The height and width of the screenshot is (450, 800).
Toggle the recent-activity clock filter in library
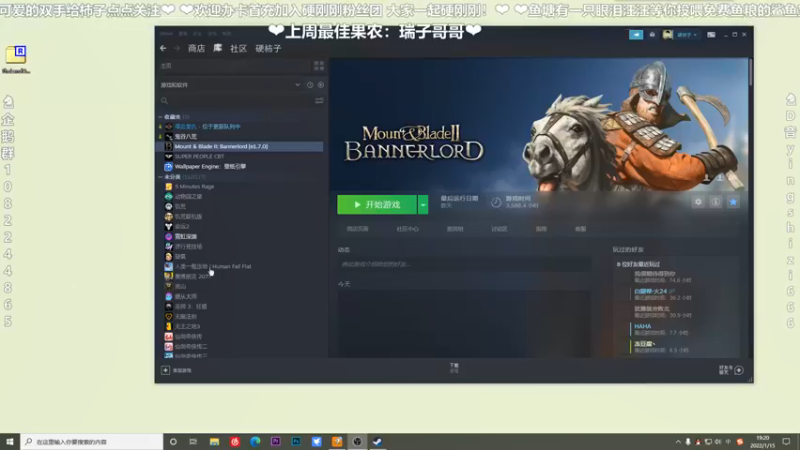click(310, 85)
